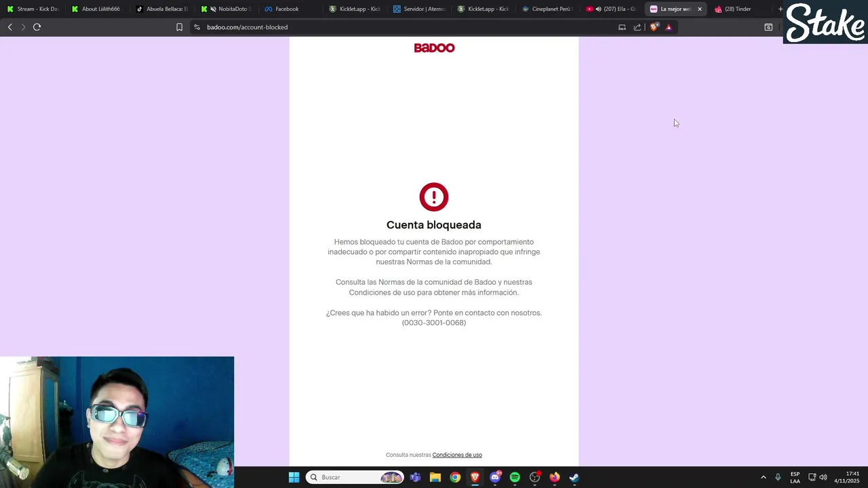Go back to the previous page

coord(9,27)
